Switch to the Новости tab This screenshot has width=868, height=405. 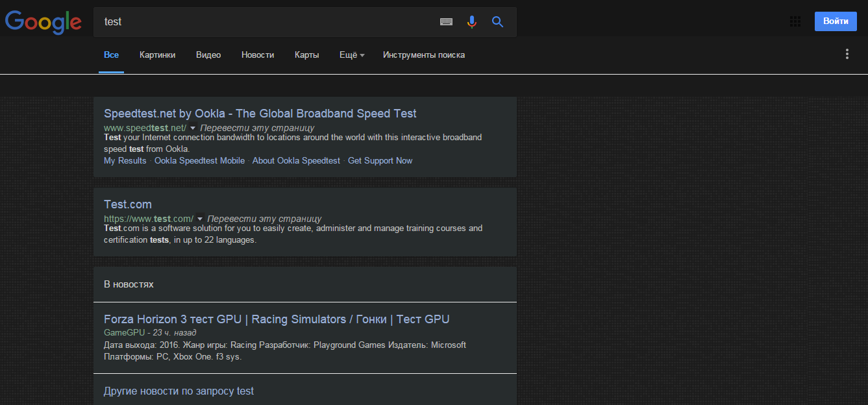click(258, 55)
